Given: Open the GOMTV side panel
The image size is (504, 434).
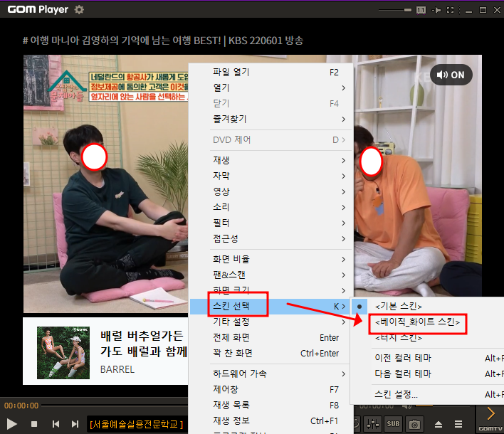Looking at the screenshot, I should click(x=490, y=419).
